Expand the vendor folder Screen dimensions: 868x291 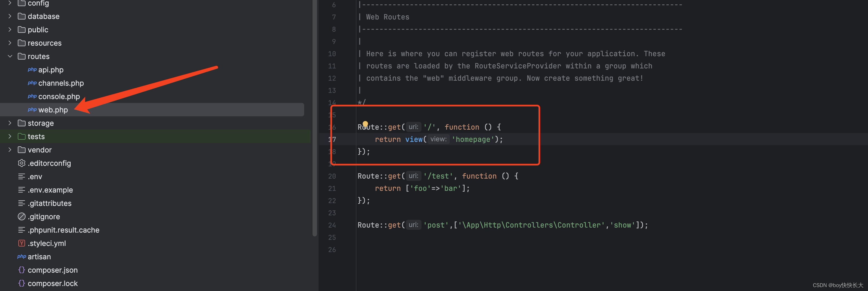pos(10,150)
